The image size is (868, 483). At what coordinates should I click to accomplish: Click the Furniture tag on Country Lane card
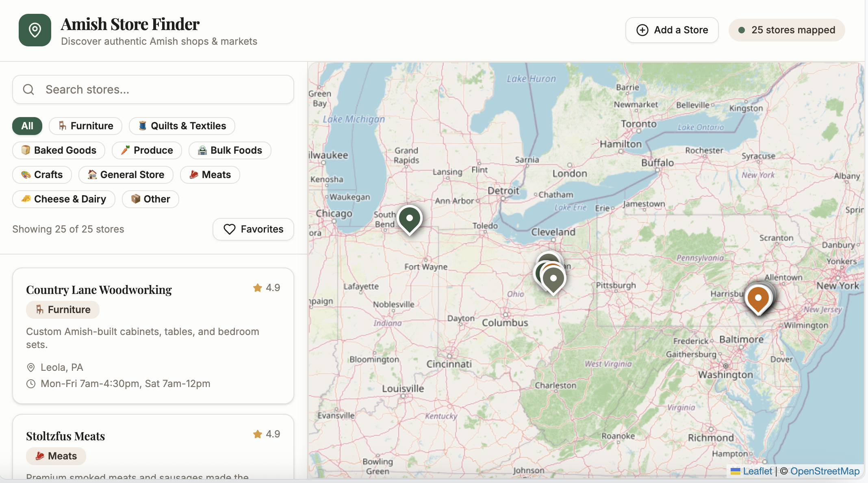tap(63, 310)
